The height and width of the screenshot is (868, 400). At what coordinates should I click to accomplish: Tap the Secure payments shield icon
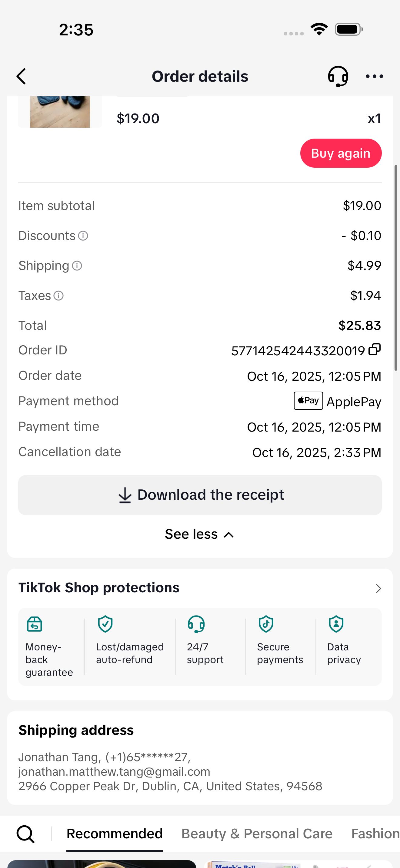266,624
